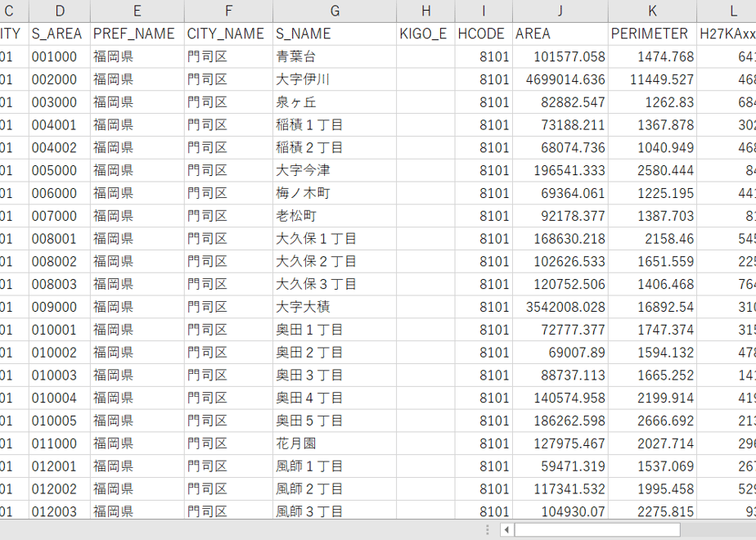Click the HCODE header cell
This screenshot has width=756, height=540.
(x=484, y=34)
